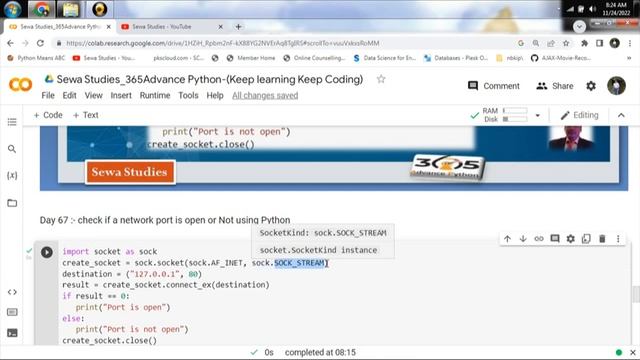Open Member Home bookmark
This screenshot has height=360, width=640.
251,58
